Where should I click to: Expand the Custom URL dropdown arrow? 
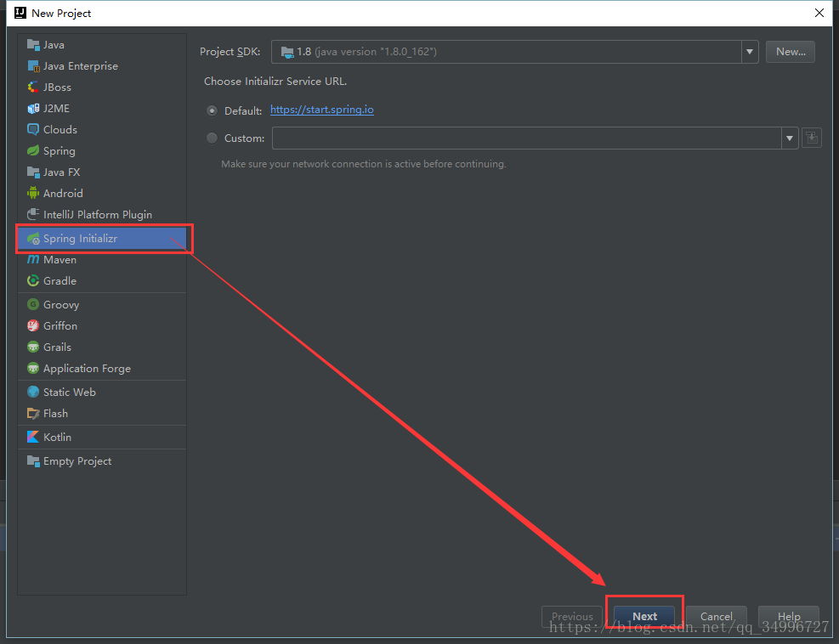(790, 138)
